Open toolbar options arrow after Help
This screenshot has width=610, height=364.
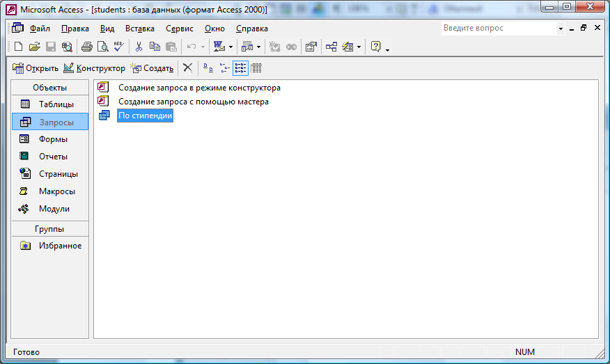tap(387, 49)
